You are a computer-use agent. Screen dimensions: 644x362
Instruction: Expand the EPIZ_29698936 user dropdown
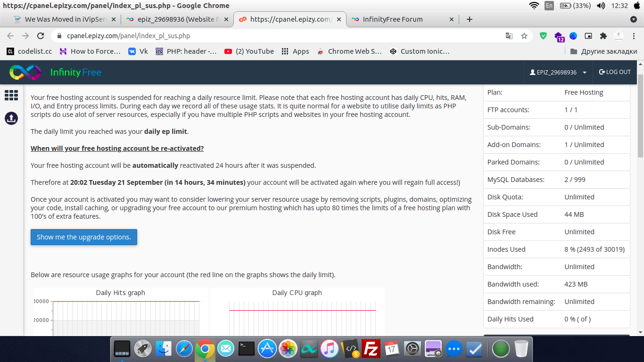point(558,72)
